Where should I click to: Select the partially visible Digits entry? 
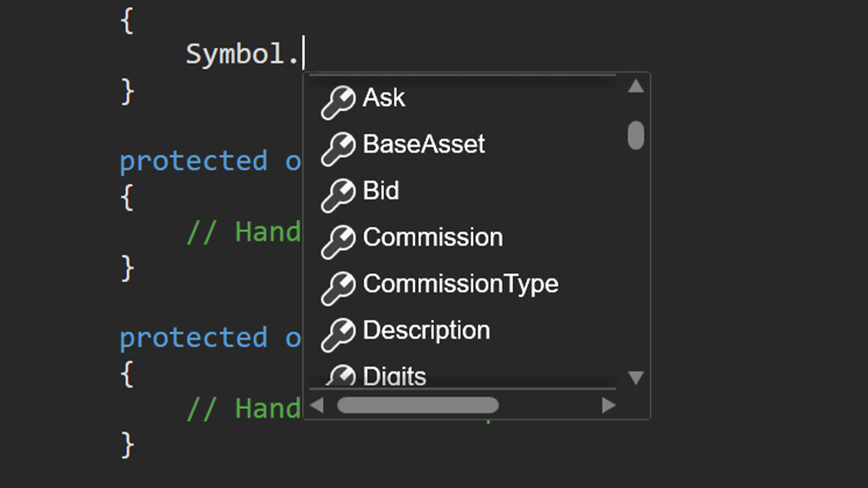[x=394, y=376]
